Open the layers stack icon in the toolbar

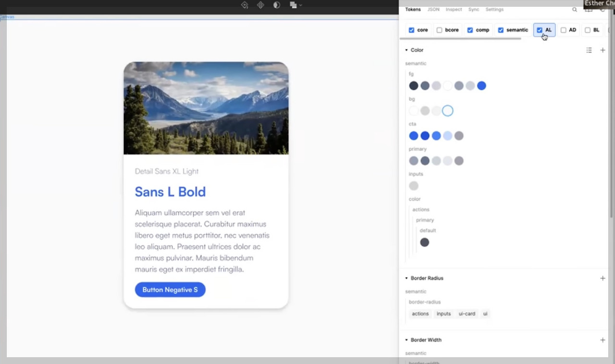[294, 5]
